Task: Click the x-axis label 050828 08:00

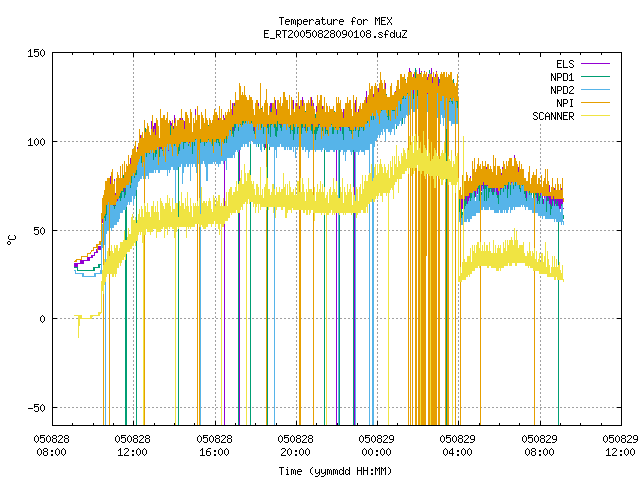Action: tap(51, 445)
